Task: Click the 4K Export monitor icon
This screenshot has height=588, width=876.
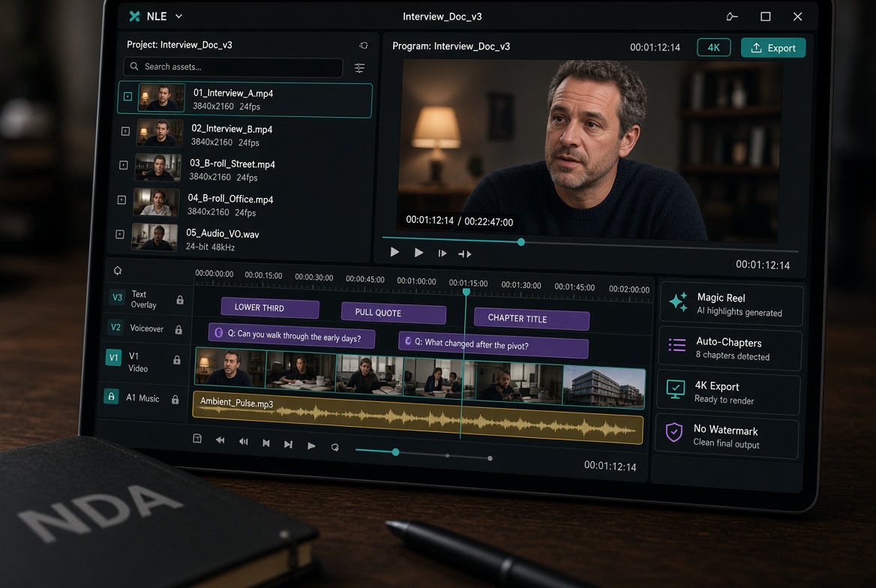Action: (676, 389)
